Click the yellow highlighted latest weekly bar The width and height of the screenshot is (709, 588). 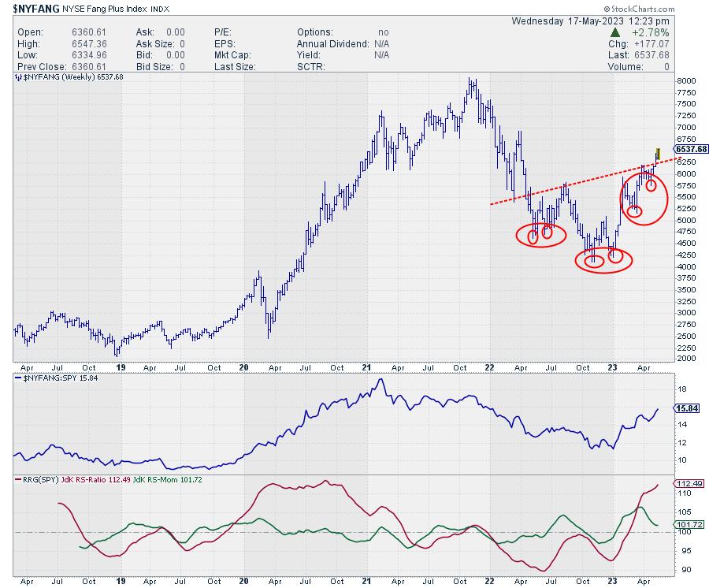coord(658,154)
